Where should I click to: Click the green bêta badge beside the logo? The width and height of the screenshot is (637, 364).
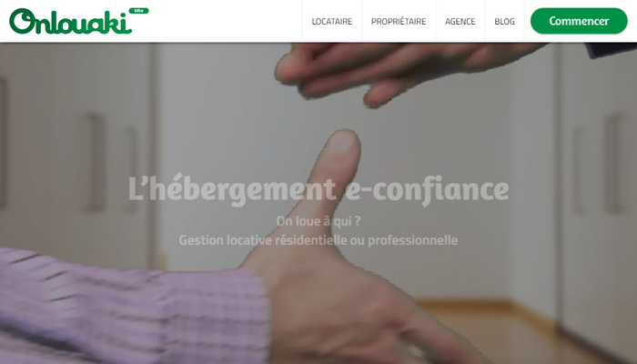click(x=139, y=11)
